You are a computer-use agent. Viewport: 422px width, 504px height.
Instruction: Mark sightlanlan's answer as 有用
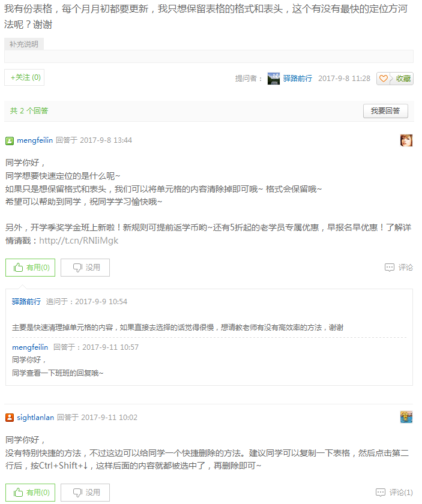(x=30, y=493)
